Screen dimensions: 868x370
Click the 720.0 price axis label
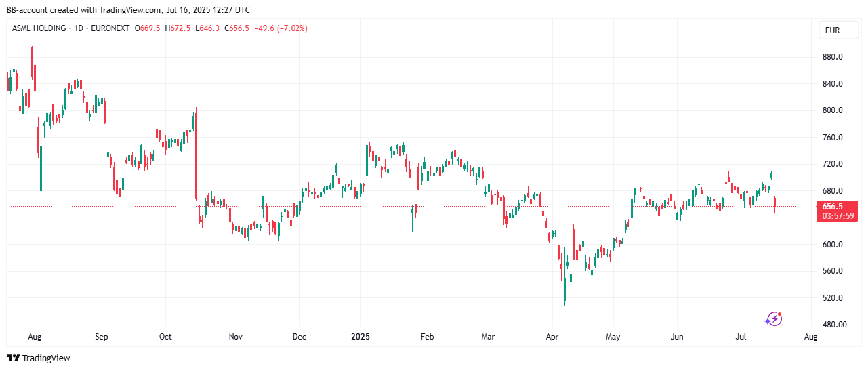click(832, 164)
